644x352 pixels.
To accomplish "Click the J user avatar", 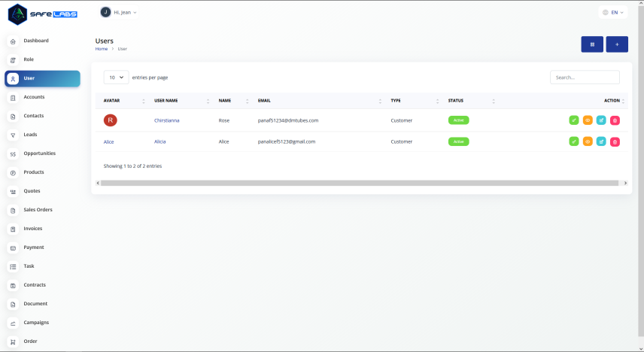I will (x=105, y=12).
